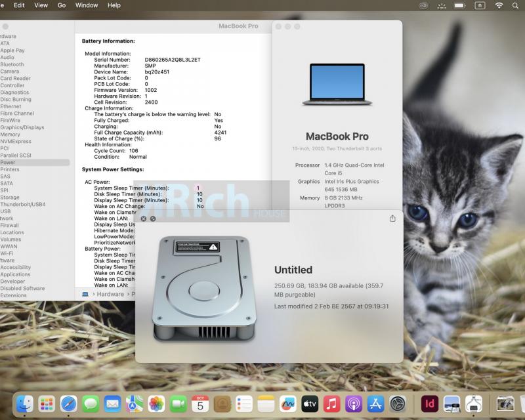Launch the Apple TV app
The width and height of the screenshot is (525, 420).
310,404
